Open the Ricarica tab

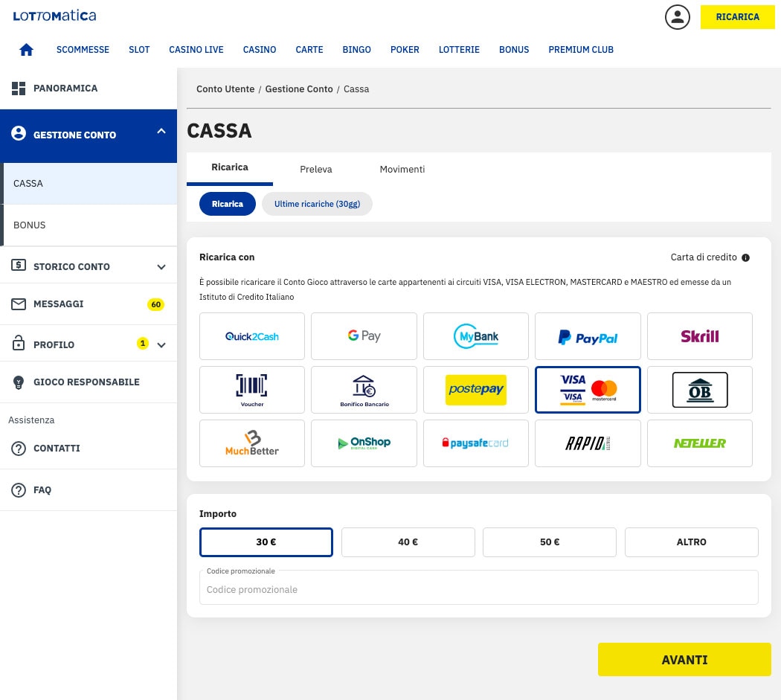(230, 168)
